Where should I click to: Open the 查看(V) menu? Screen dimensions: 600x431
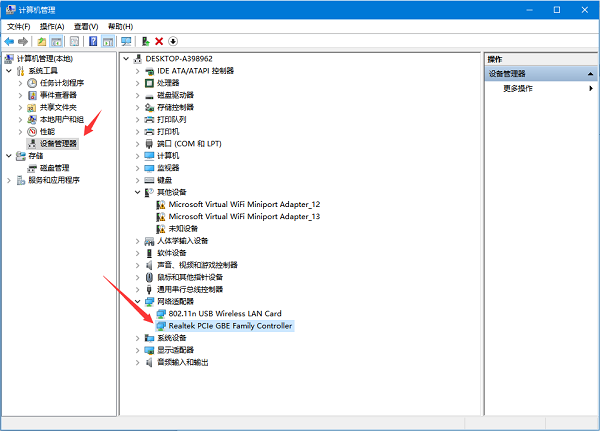click(86, 26)
